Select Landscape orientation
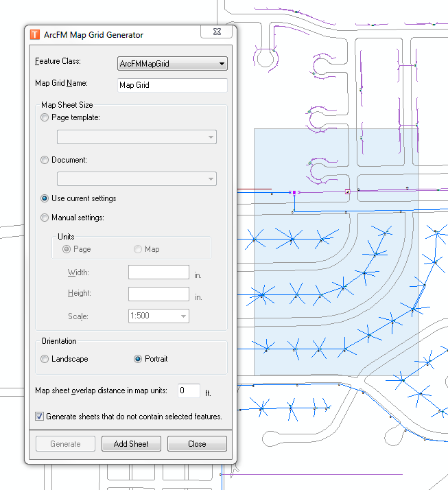 45,359
